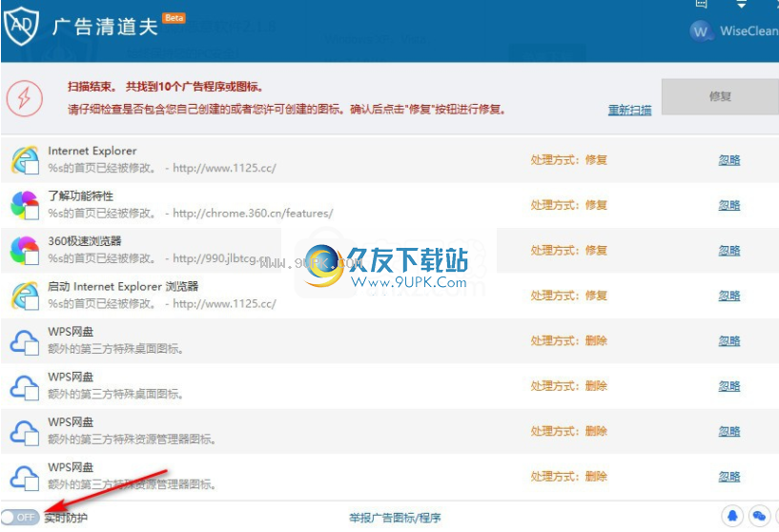Click the round WiseClean W logo
Image resolution: width=779 pixels, height=532 pixels.
[x=701, y=31]
